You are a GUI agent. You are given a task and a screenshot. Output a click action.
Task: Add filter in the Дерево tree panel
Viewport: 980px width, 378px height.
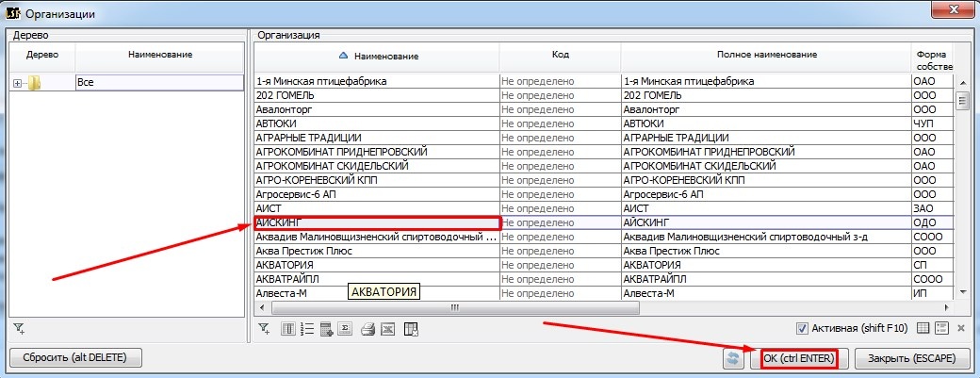(x=18, y=328)
